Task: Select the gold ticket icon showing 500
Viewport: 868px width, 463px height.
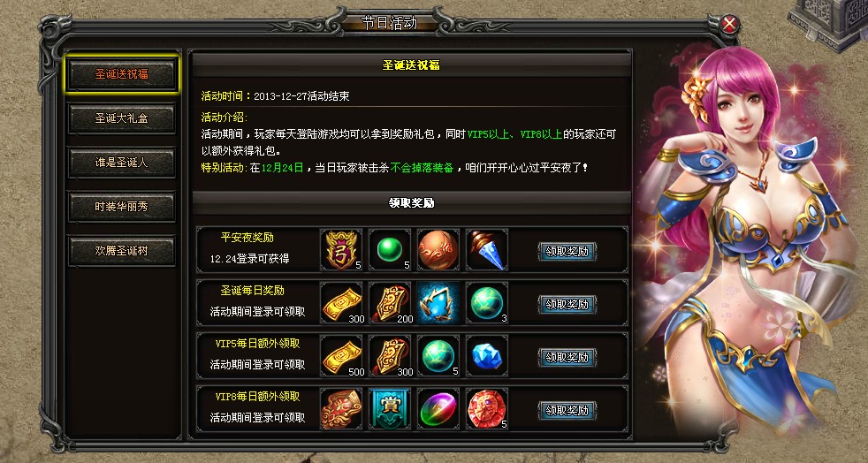Action: 341,356
